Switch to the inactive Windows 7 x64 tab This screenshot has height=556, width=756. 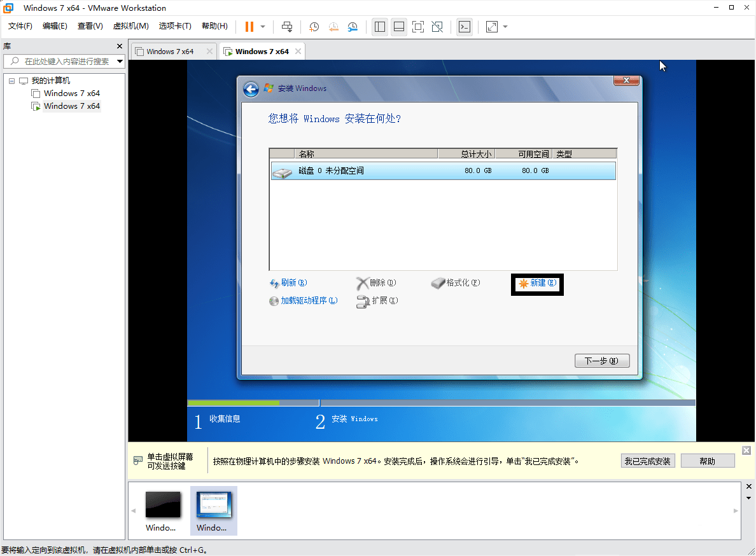170,52
